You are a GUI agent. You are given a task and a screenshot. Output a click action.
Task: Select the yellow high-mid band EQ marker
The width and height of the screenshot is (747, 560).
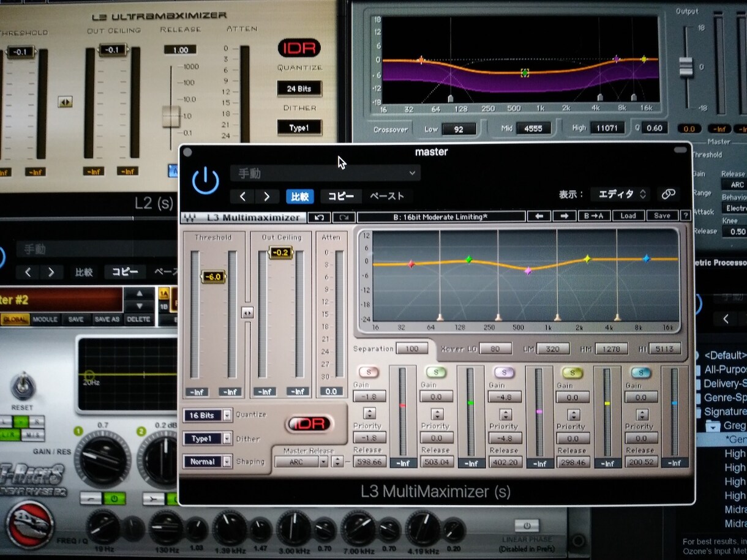point(587,259)
